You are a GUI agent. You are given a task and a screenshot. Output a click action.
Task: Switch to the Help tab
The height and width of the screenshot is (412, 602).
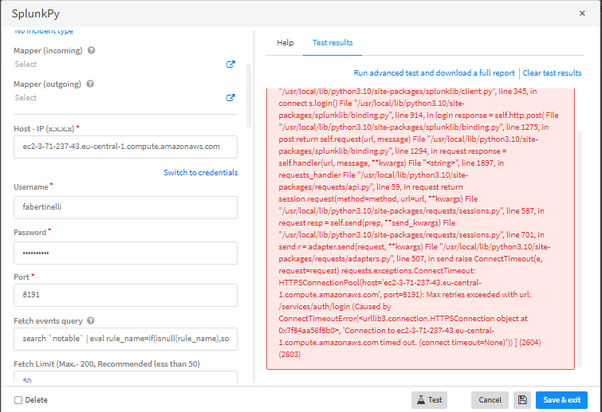(x=285, y=43)
